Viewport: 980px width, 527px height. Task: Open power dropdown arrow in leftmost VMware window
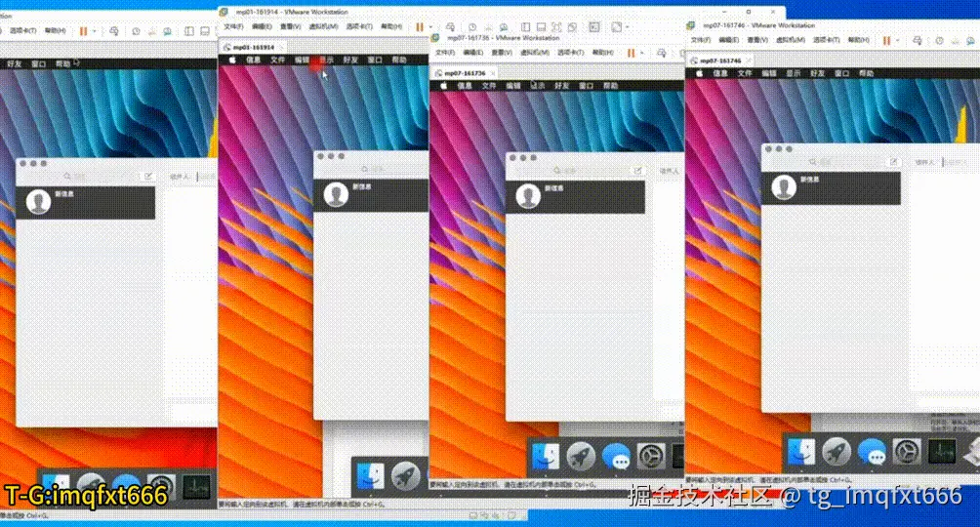95,30
